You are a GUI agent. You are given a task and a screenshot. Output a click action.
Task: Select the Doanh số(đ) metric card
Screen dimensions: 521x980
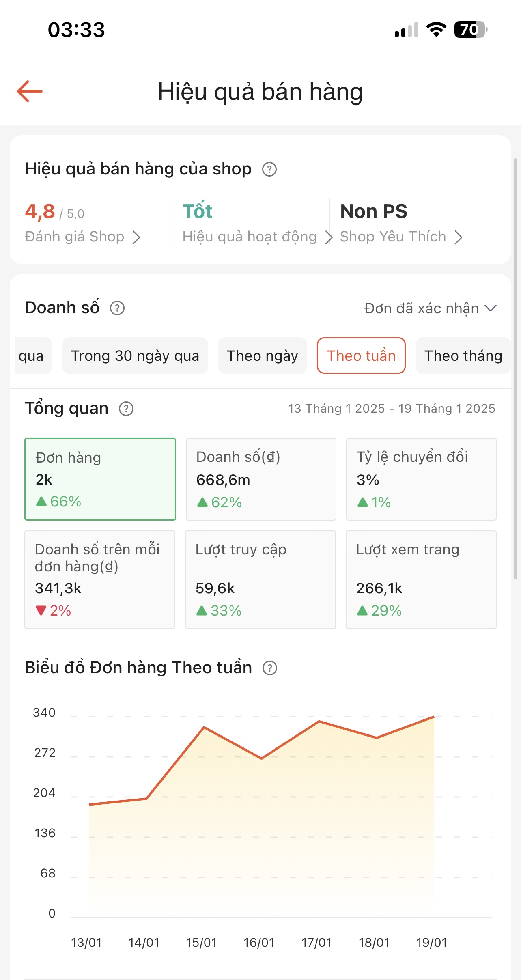260,479
